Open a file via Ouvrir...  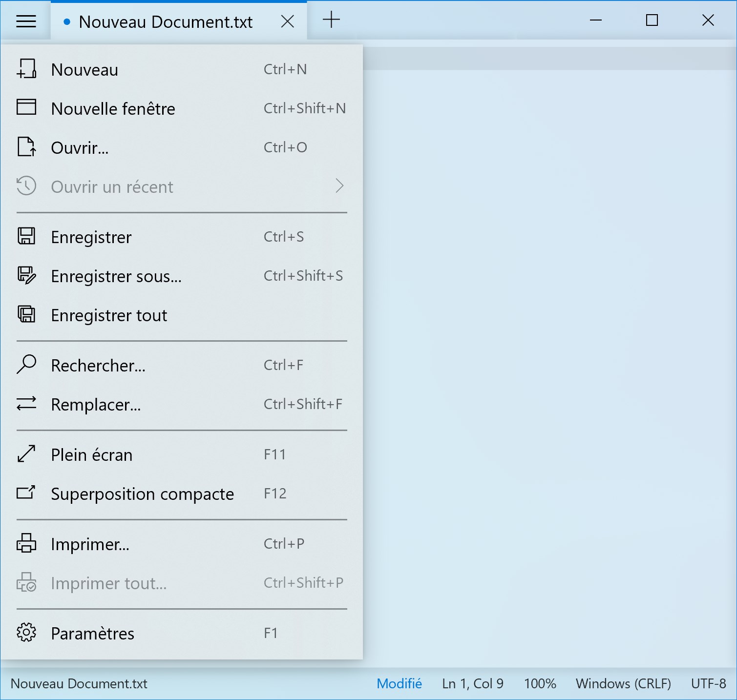coord(182,147)
